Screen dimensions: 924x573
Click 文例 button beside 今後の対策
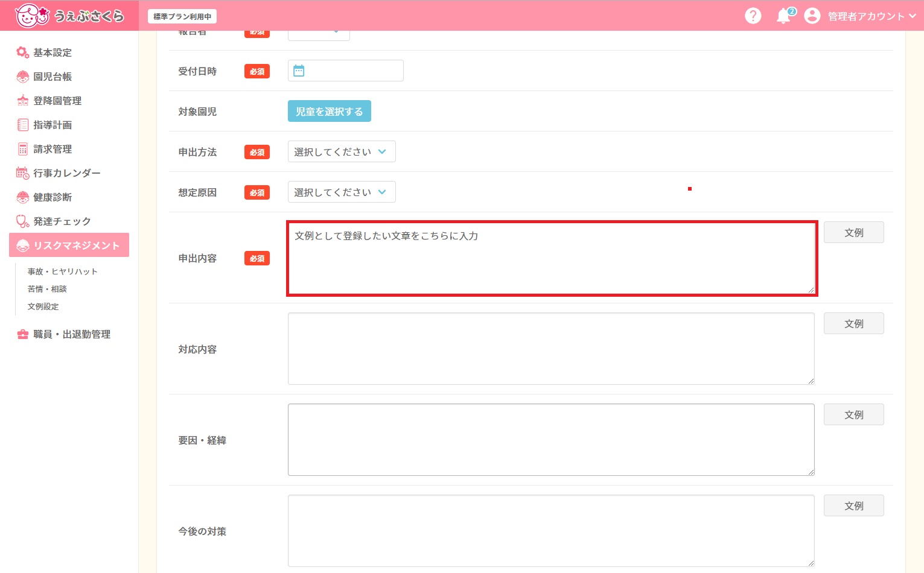853,505
